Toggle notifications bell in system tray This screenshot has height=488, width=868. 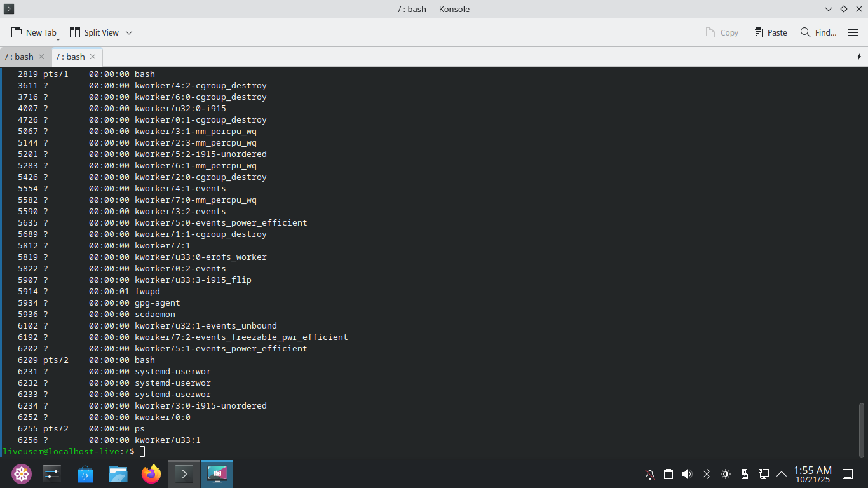click(649, 474)
